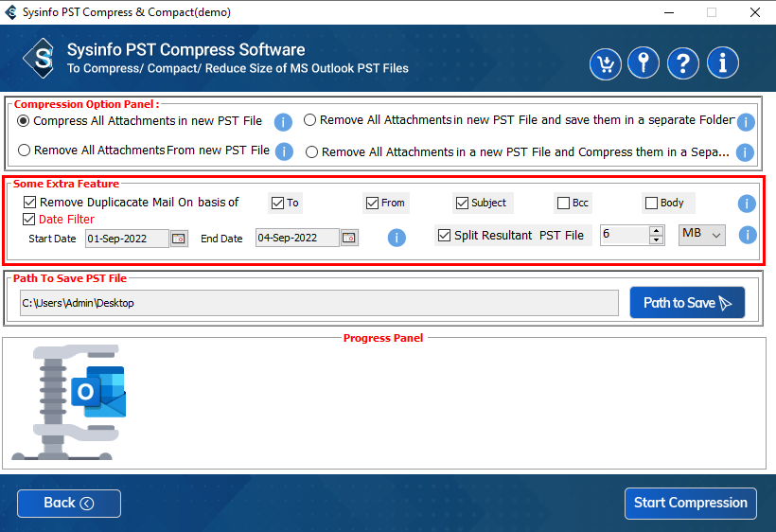Show info icon next to End Date
The height and width of the screenshot is (532, 776).
(397, 238)
